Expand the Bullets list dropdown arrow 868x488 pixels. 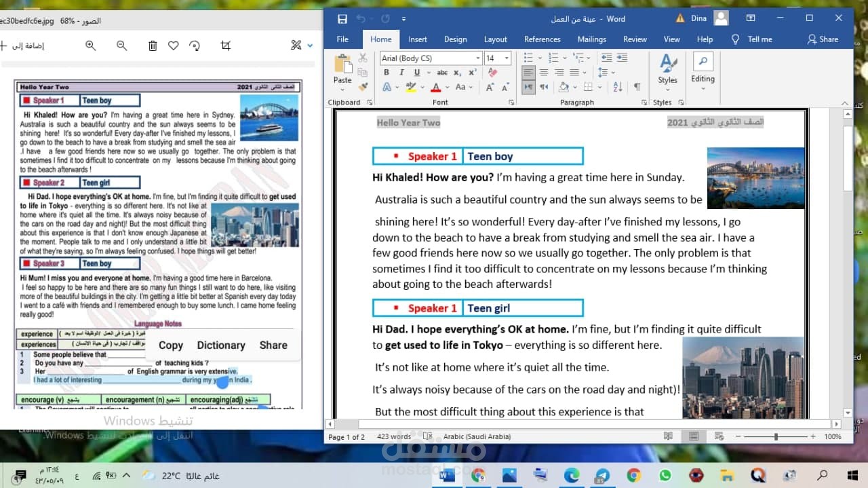[x=540, y=58]
